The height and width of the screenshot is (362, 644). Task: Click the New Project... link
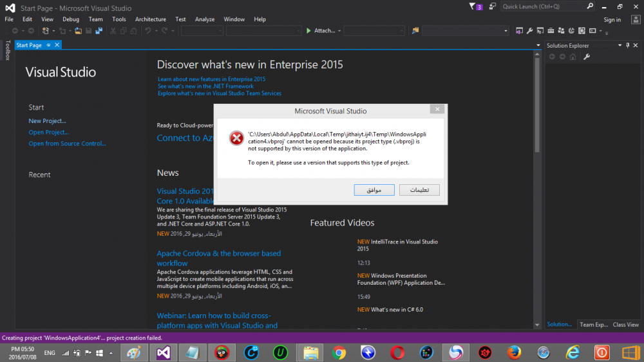(x=47, y=121)
